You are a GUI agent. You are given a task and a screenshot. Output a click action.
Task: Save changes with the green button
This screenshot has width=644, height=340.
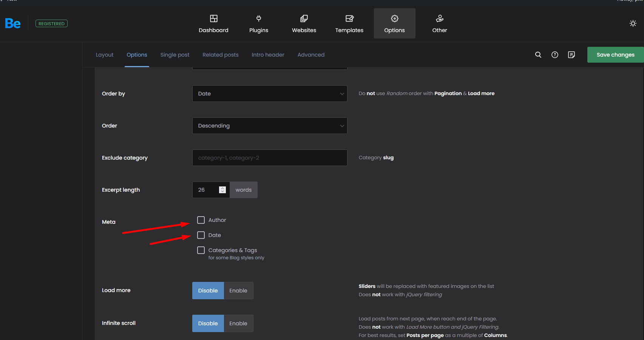616,55
